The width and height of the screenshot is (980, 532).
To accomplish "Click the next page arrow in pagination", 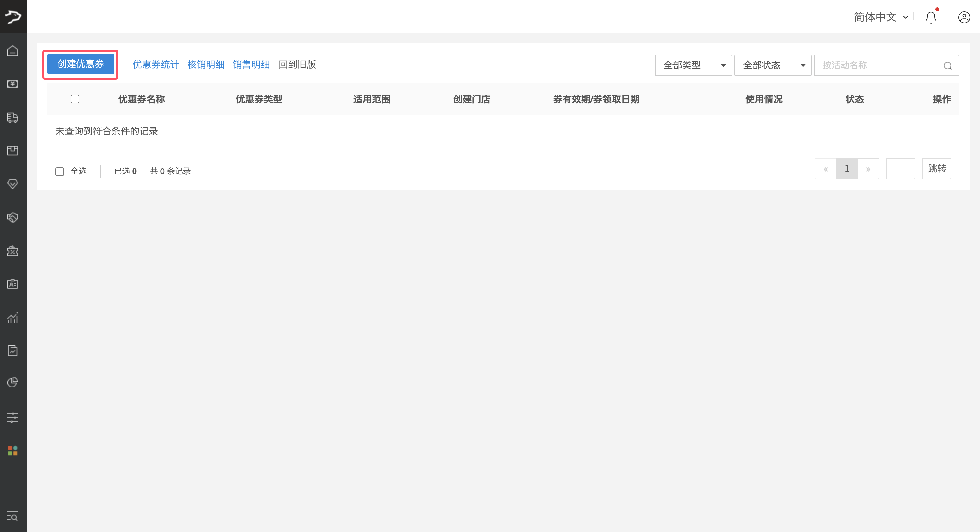I will [868, 169].
